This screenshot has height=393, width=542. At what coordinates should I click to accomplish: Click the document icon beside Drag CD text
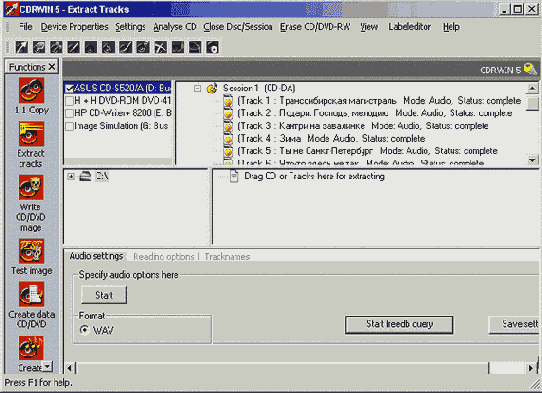click(x=234, y=177)
